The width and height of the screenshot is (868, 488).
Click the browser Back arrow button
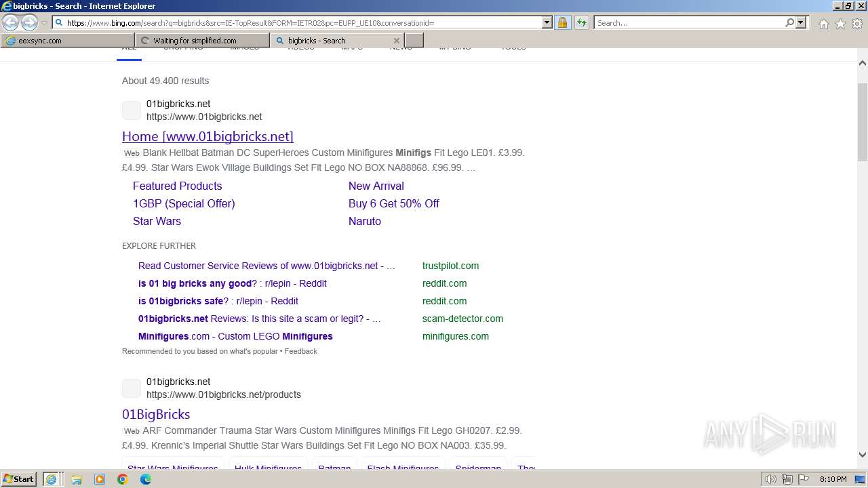coord(11,23)
